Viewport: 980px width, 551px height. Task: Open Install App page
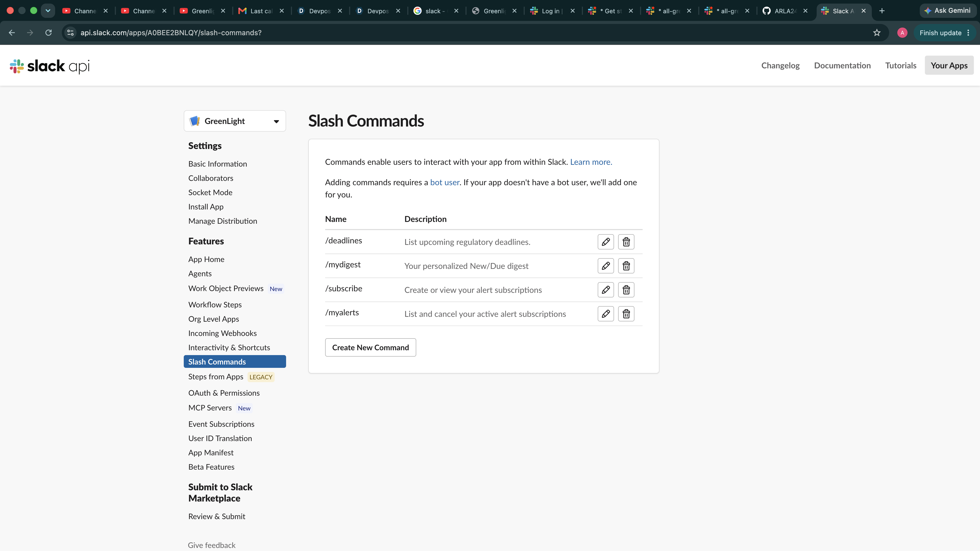click(x=206, y=207)
